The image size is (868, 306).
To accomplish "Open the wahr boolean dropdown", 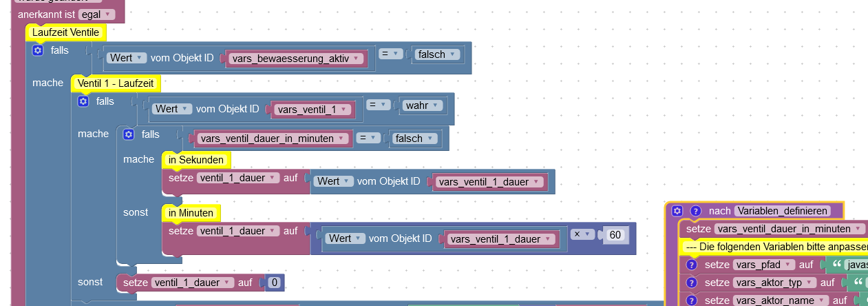I will click(x=423, y=105).
